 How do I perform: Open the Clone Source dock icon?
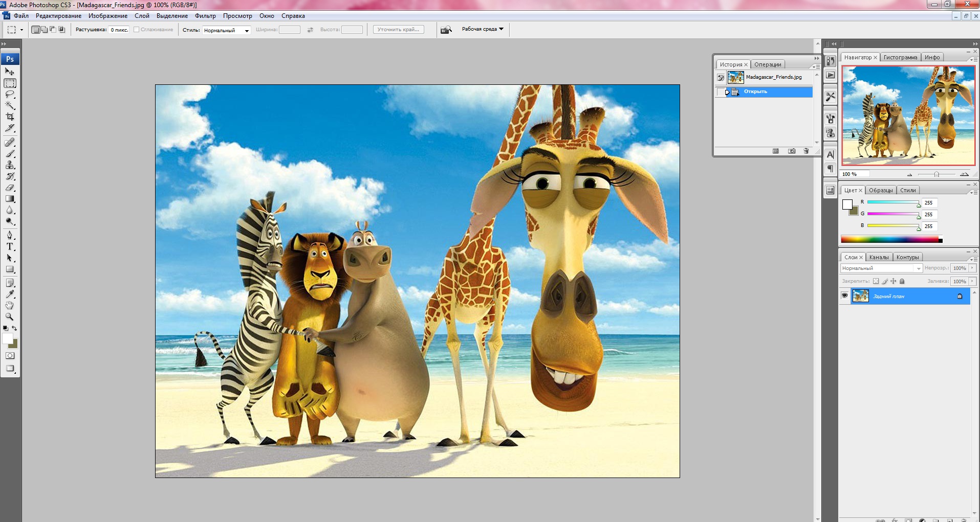click(830, 133)
